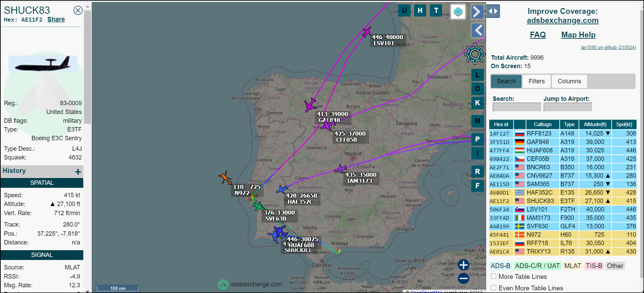Open the Share link for AE11F2
644x293 pixels.
click(x=56, y=20)
